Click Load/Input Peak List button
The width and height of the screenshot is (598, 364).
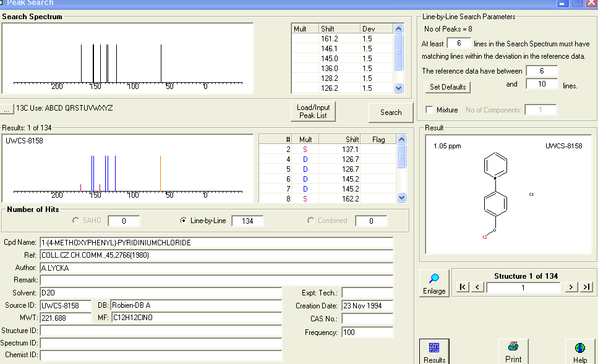pyautogui.click(x=313, y=112)
